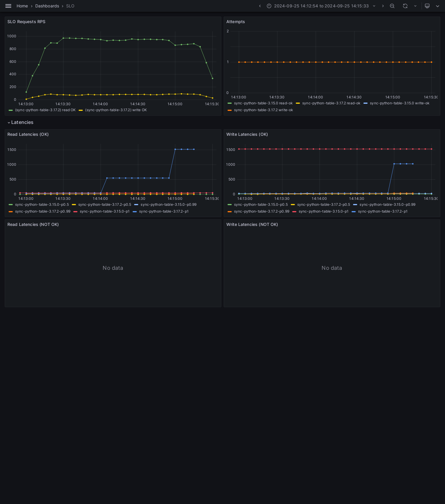Click the Write Latencies (NOT OK) panel title
This screenshot has width=445, height=504.
pyautogui.click(x=252, y=224)
